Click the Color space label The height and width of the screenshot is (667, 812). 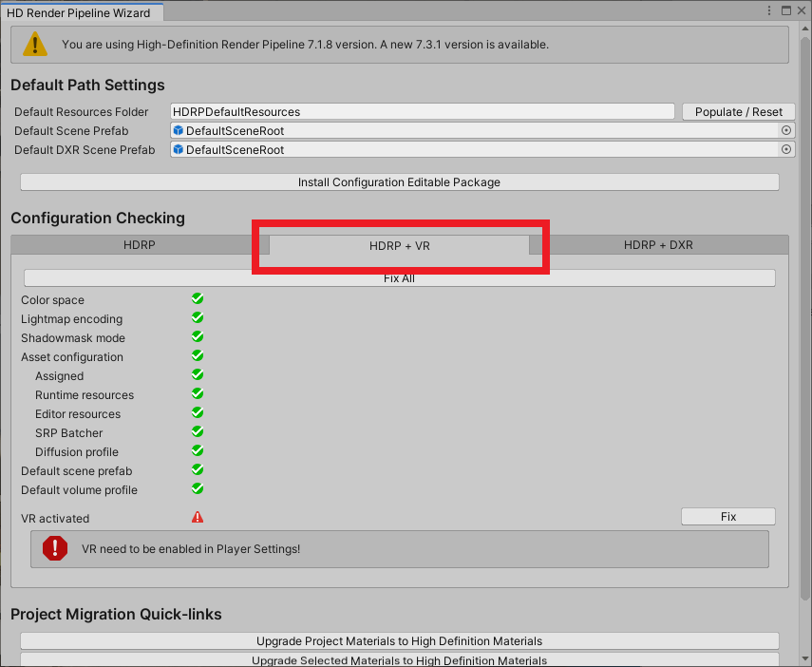[x=52, y=300]
